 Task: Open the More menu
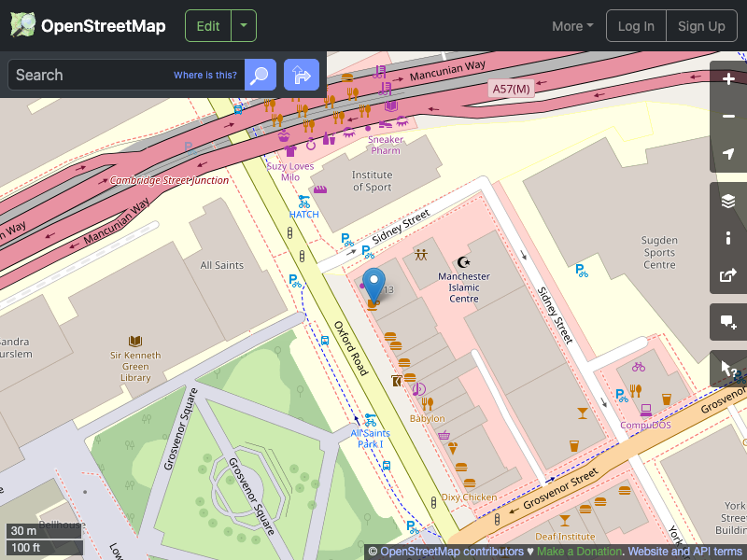click(x=571, y=26)
